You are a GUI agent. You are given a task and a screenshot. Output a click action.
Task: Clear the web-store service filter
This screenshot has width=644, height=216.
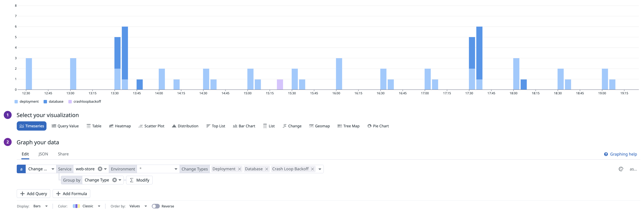pyautogui.click(x=100, y=169)
